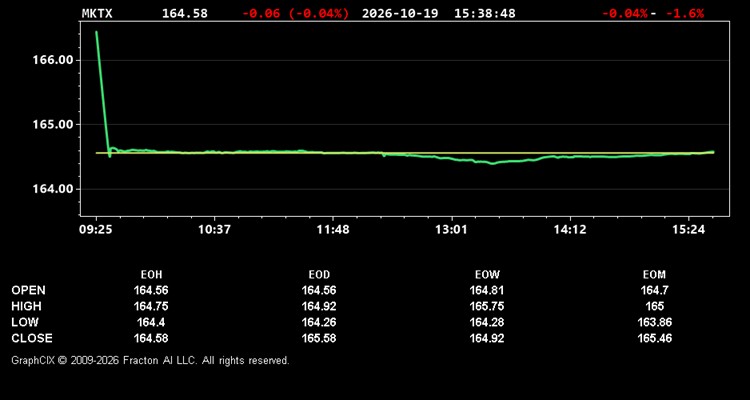Select the LOW row label
750x400 pixels.
click(25, 322)
